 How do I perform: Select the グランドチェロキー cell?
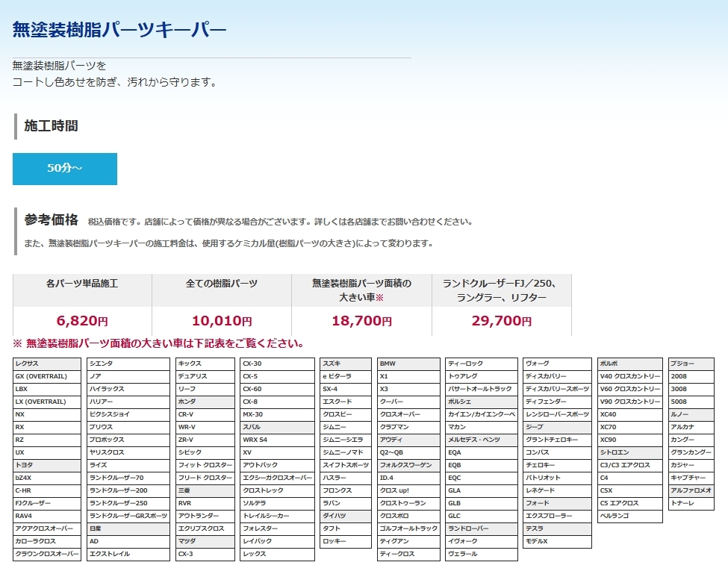(x=557, y=440)
